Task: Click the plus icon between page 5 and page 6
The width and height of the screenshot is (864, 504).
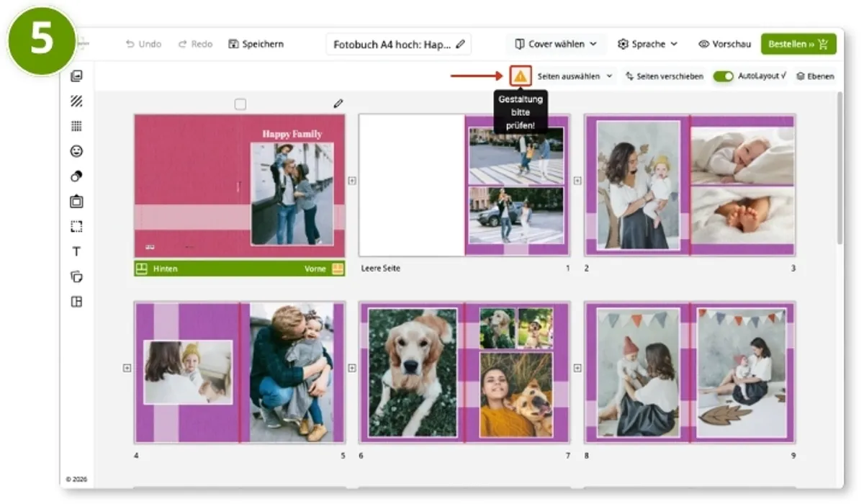Action: click(352, 368)
